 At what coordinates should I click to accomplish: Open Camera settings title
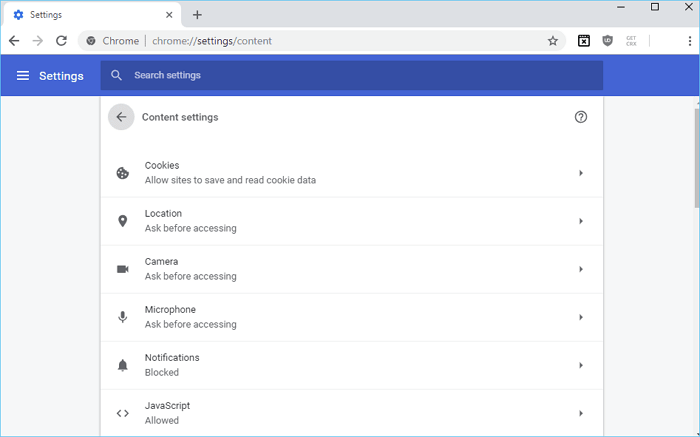click(x=161, y=262)
